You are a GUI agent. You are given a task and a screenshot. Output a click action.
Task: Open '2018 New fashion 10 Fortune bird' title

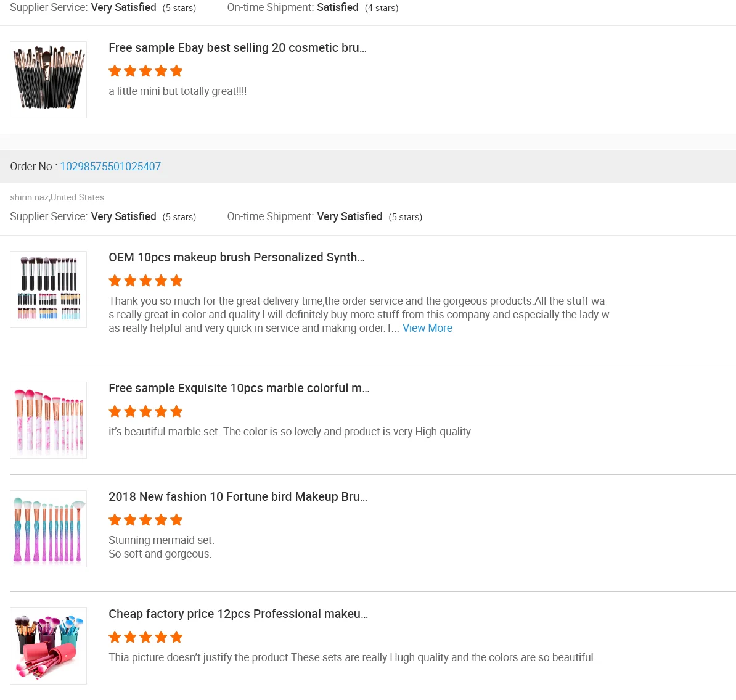(237, 496)
